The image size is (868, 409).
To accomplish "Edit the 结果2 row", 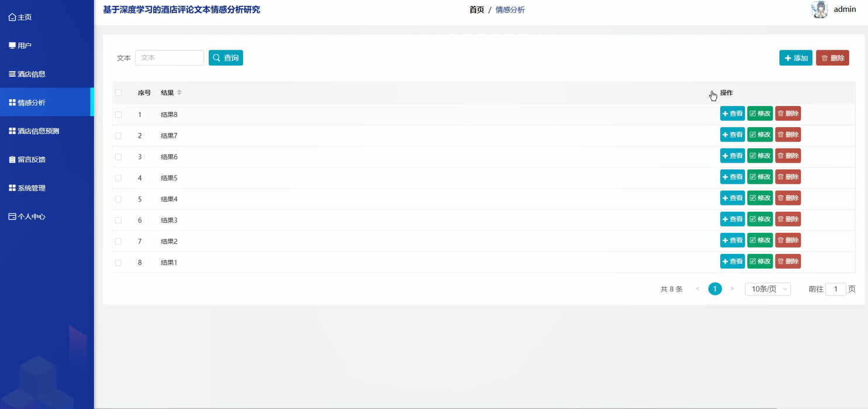I will pos(760,240).
